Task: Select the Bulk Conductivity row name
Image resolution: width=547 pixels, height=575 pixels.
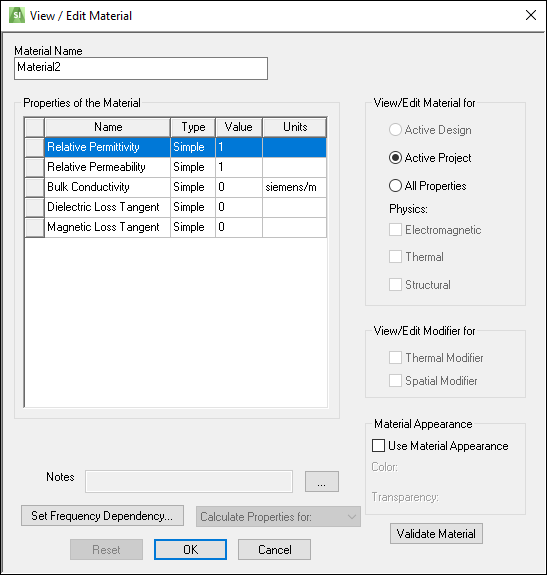Action: (x=107, y=187)
